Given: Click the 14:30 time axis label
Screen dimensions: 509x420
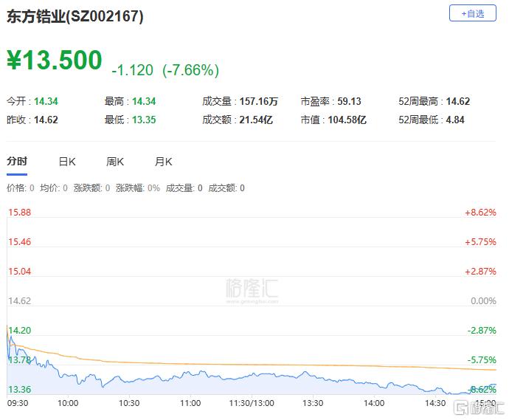Looking at the screenshot, I should tap(435, 404).
